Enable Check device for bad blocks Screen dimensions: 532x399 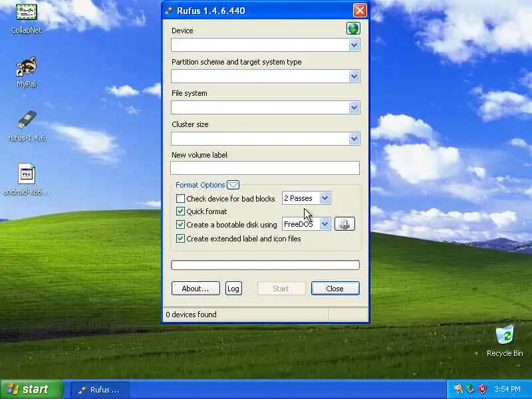(x=180, y=198)
